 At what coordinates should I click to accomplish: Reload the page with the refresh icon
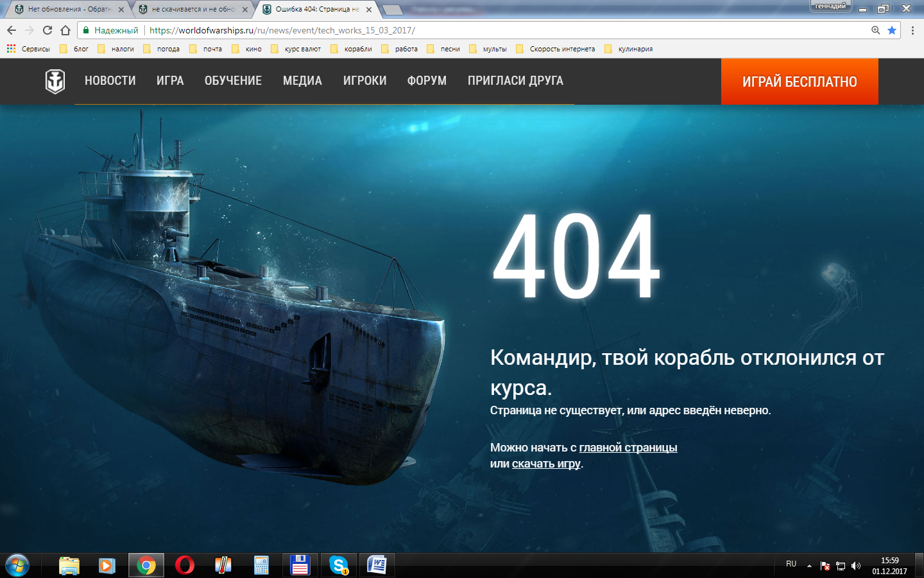point(47,30)
